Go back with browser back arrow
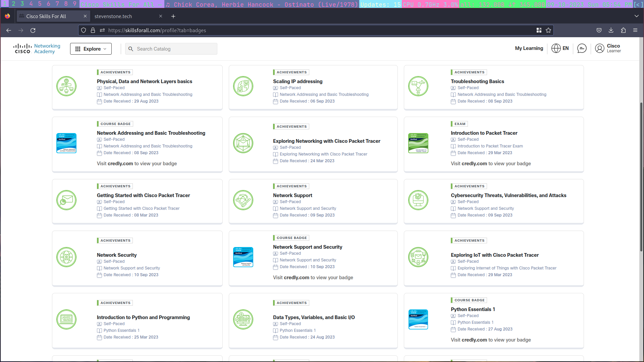 9,31
